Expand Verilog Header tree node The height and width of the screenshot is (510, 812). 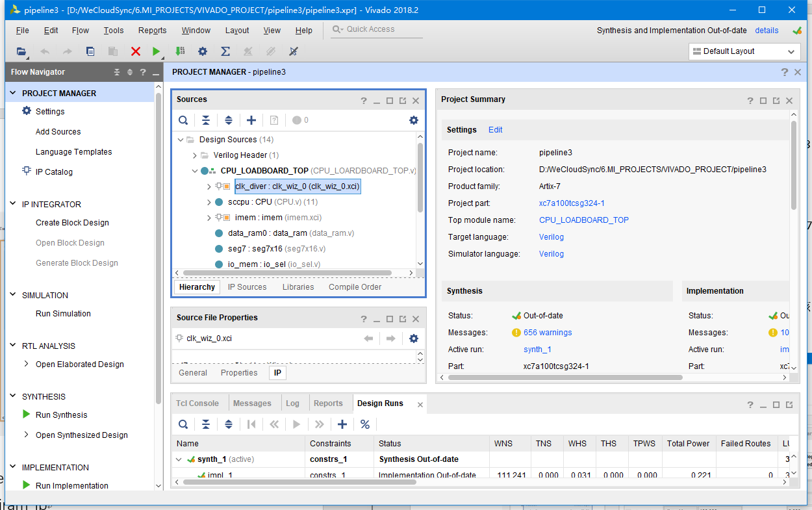pyautogui.click(x=195, y=155)
